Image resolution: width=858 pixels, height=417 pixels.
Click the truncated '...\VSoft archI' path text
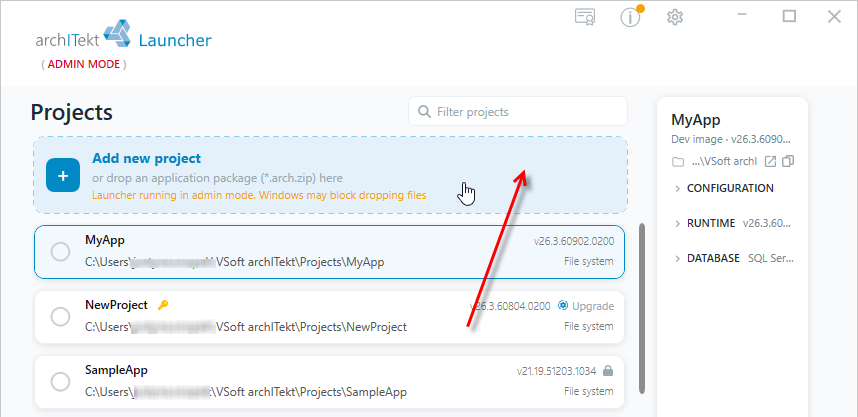723,161
